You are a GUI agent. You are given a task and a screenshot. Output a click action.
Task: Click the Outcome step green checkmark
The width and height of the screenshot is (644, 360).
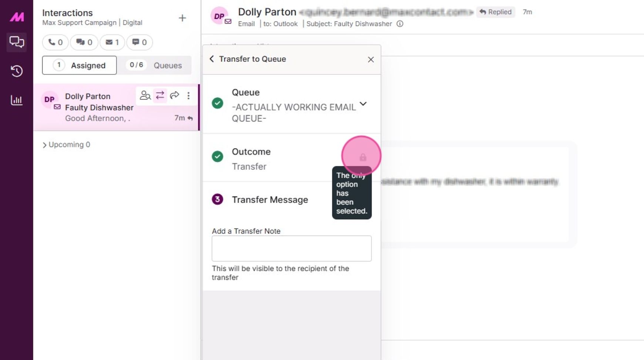pyautogui.click(x=217, y=156)
